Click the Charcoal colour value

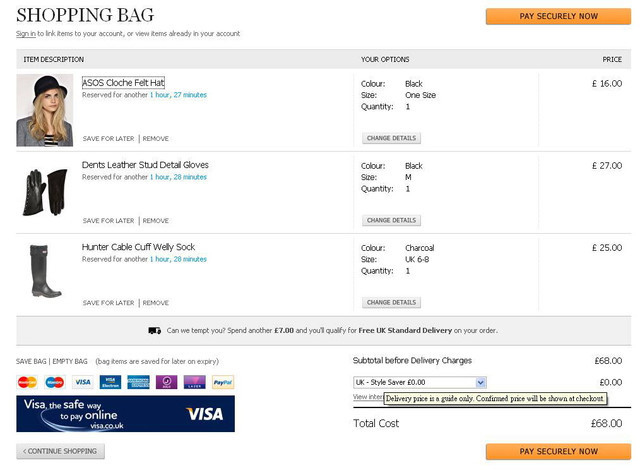tap(420, 248)
